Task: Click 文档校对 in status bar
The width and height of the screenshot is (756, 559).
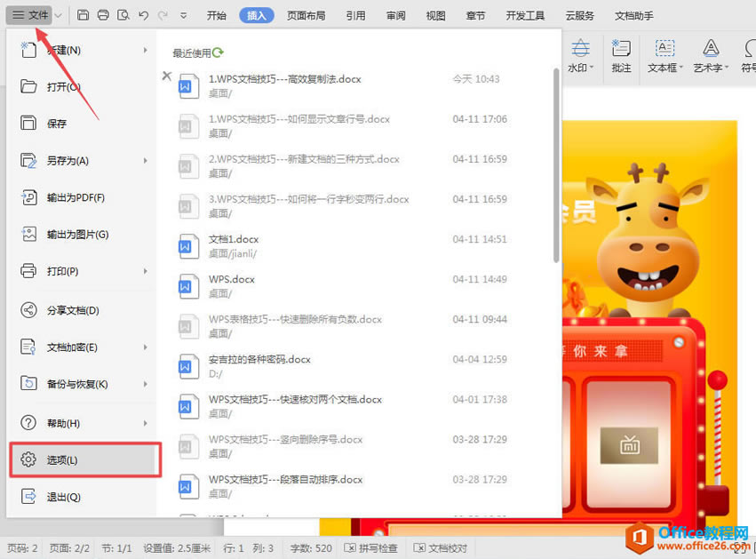Action: (441, 548)
